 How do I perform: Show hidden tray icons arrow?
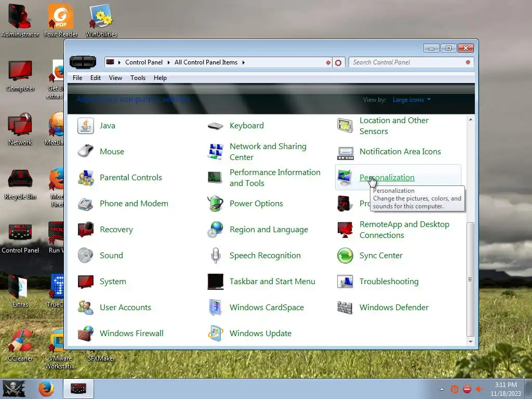[x=442, y=389]
